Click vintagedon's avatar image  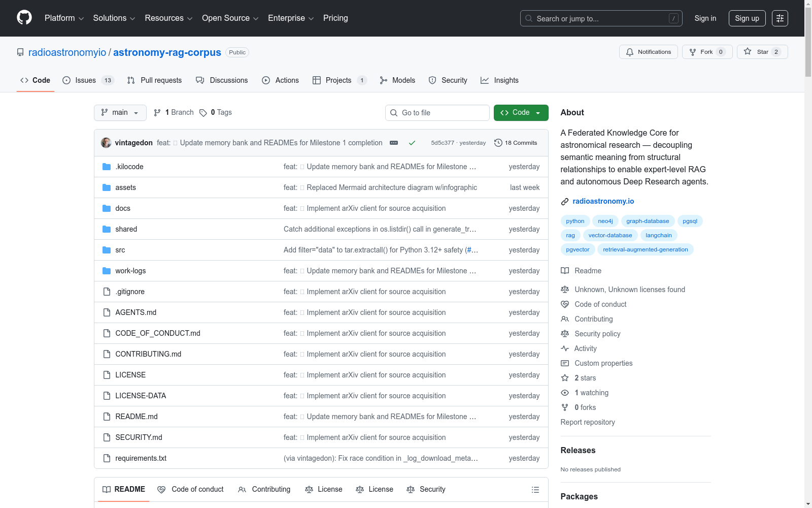tap(106, 143)
